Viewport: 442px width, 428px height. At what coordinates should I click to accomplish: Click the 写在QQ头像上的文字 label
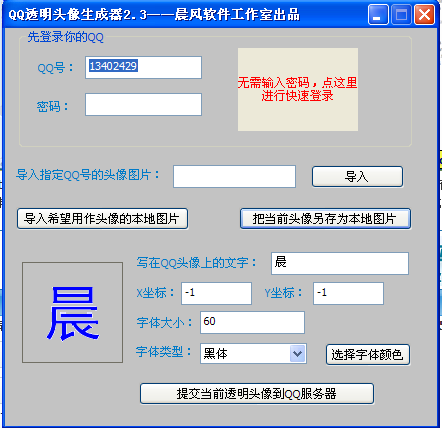[x=196, y=263]
